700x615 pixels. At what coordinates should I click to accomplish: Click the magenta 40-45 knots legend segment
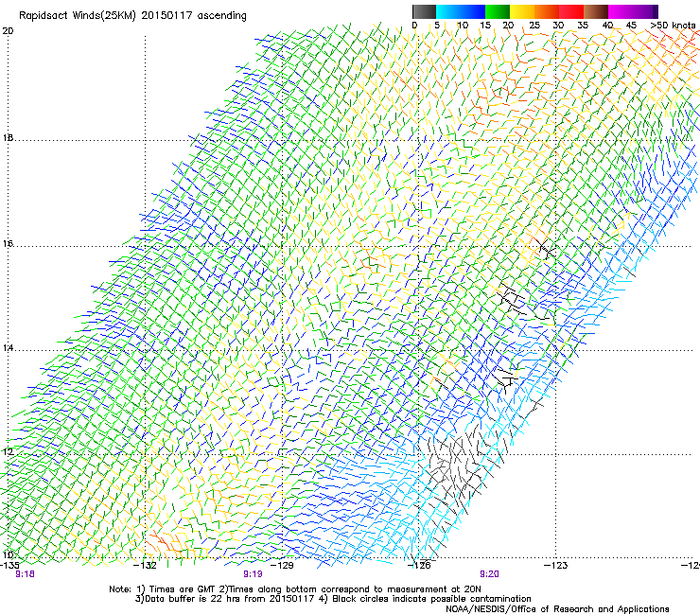(x=621, y=11)
